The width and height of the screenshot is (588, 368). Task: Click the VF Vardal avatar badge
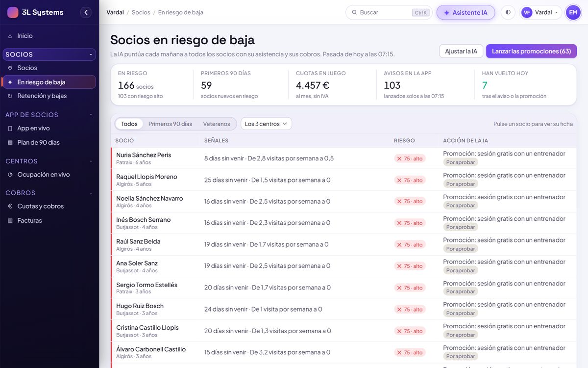[527, 12]
